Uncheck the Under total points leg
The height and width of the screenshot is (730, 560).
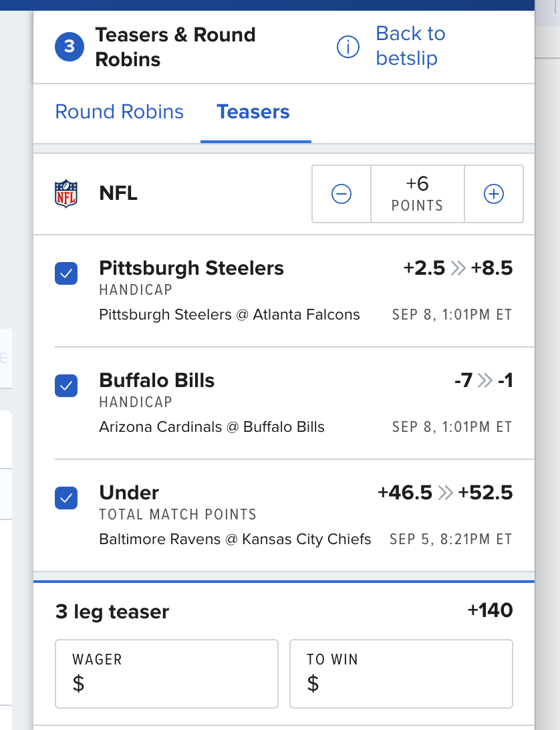click(x=66, y=497)
